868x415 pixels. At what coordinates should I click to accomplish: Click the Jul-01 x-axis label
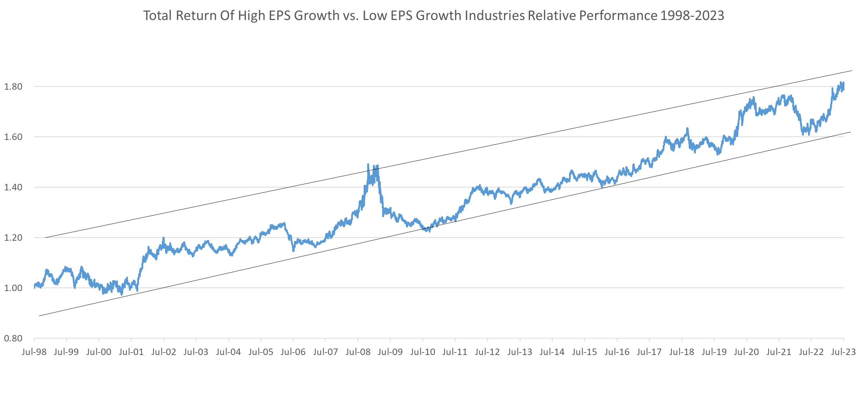point(131,352)
